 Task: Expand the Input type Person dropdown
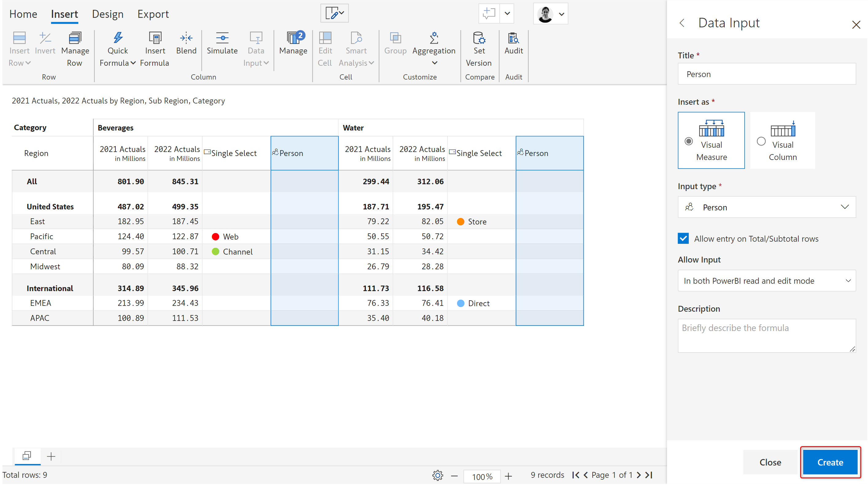pyautogui.click(x=767, y=207)
